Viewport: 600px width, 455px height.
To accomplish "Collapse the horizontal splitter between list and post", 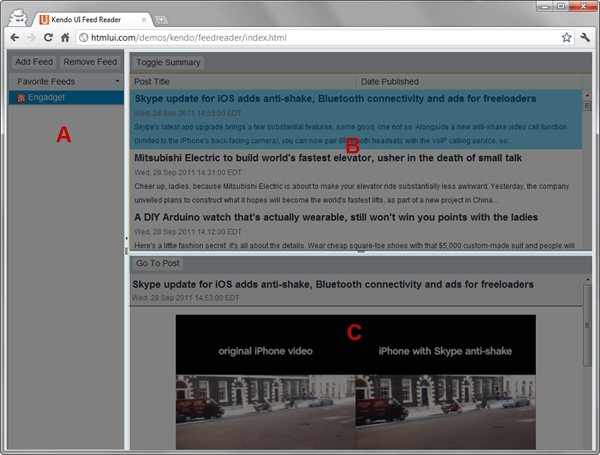I will click(360, 252).
